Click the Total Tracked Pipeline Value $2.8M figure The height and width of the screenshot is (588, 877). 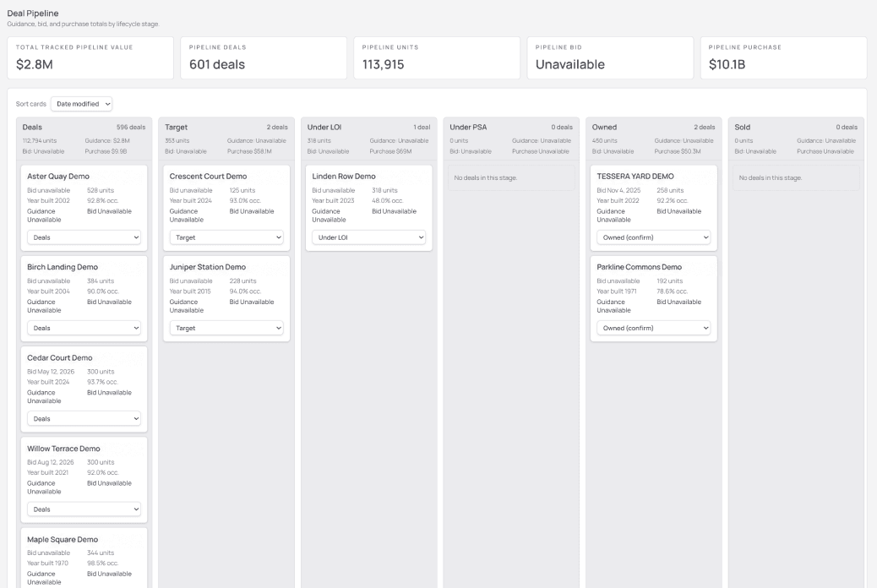pyautogui.click(x=35, y=64)
